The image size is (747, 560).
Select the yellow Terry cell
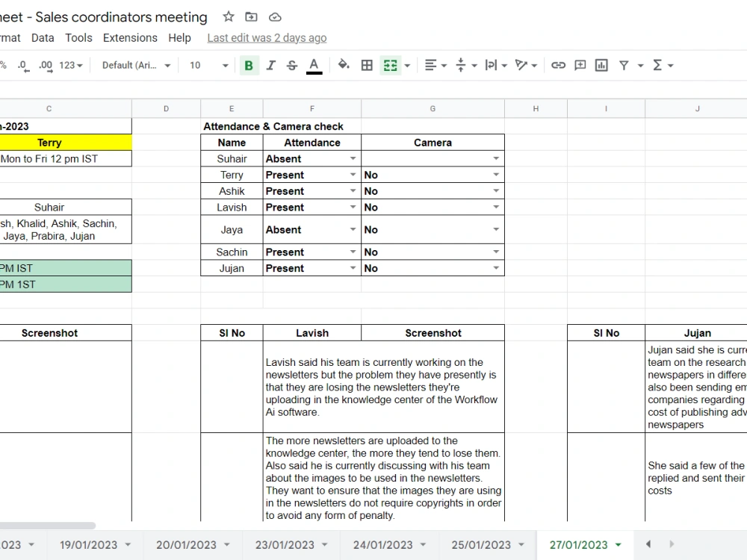(66, 143)
